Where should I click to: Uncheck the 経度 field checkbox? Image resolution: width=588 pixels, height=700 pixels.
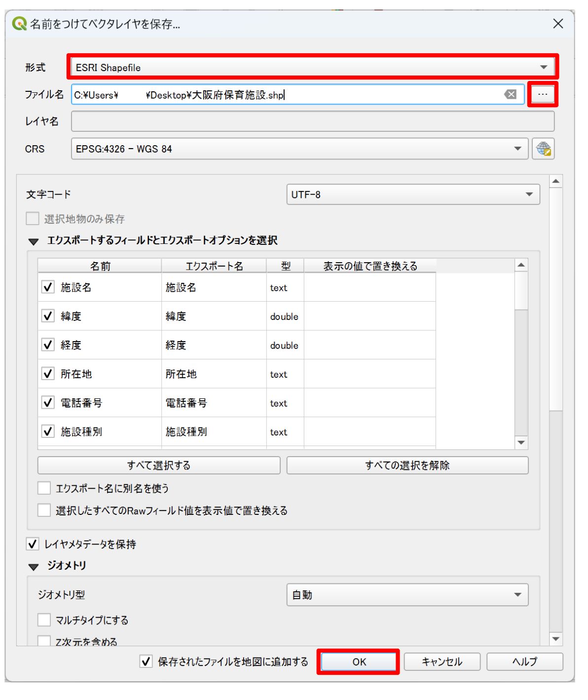point(48,345)
